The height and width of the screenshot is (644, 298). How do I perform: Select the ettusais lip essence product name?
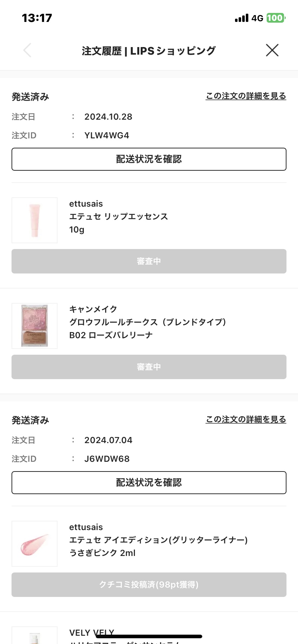[x=118, y=217]
